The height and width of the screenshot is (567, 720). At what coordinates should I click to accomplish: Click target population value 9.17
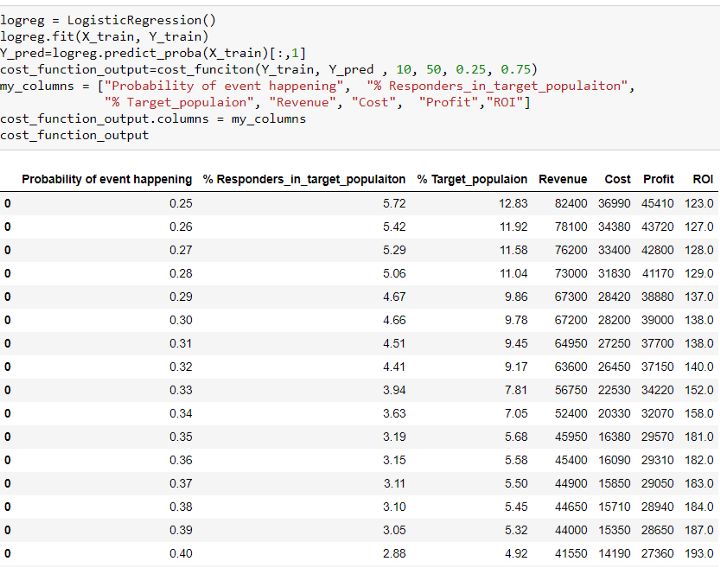pos(516,367)
